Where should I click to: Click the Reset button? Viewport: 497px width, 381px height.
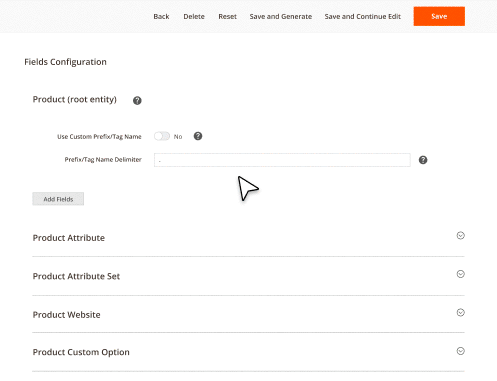tap(227, 16)
